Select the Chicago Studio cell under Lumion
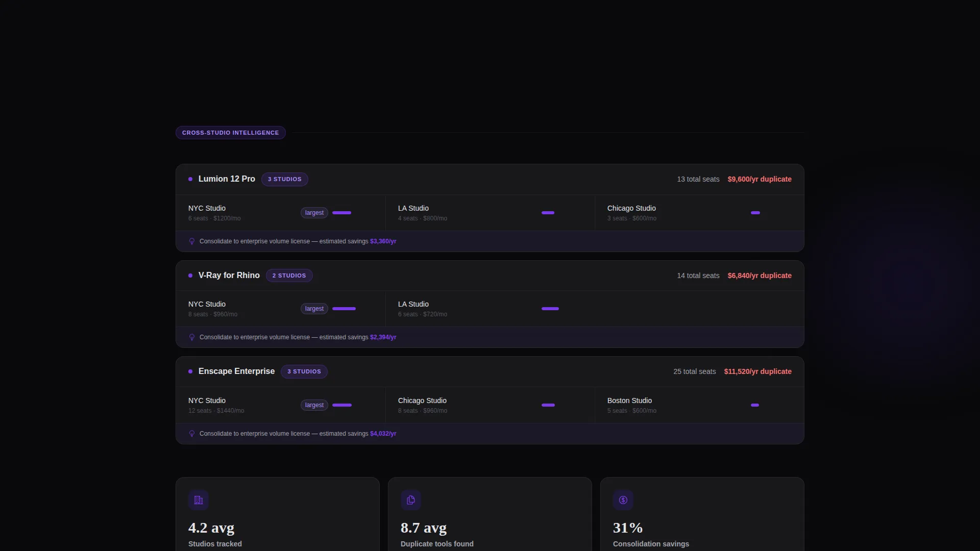 (x=699, y=213)
